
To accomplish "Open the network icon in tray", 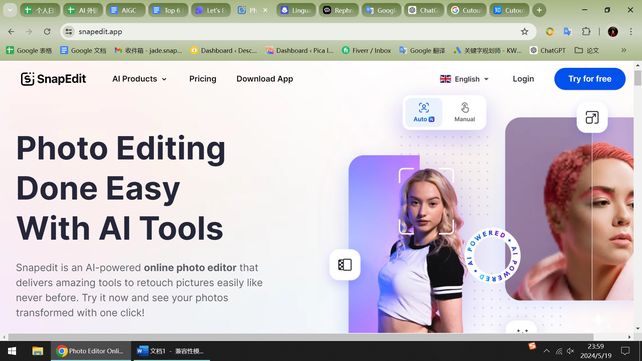I will [x=559, y=351].
